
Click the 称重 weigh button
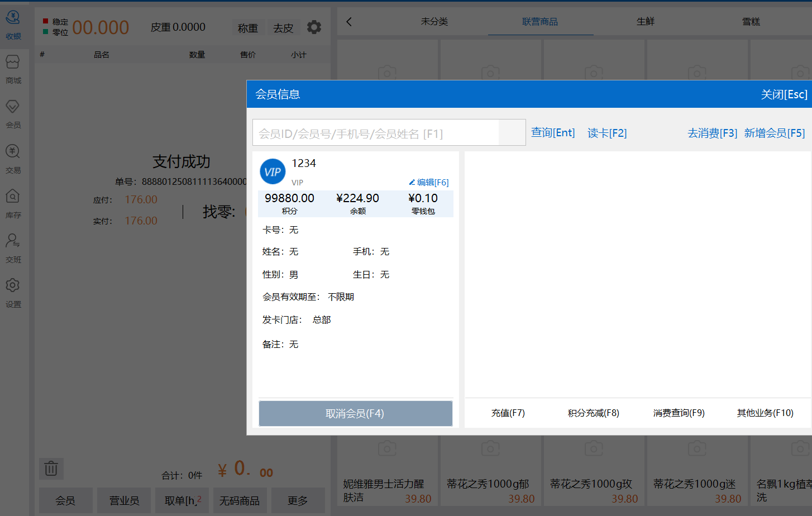pos(248,28)
